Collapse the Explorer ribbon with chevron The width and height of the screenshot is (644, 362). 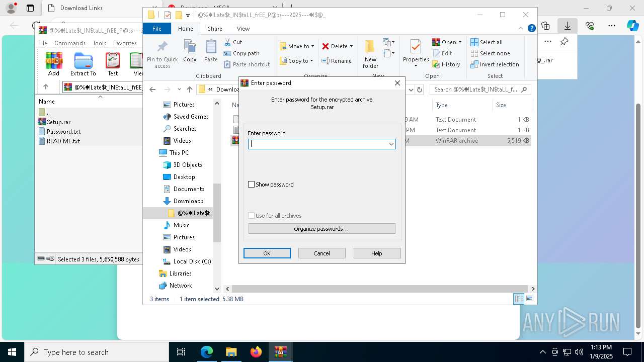(521, 29)
